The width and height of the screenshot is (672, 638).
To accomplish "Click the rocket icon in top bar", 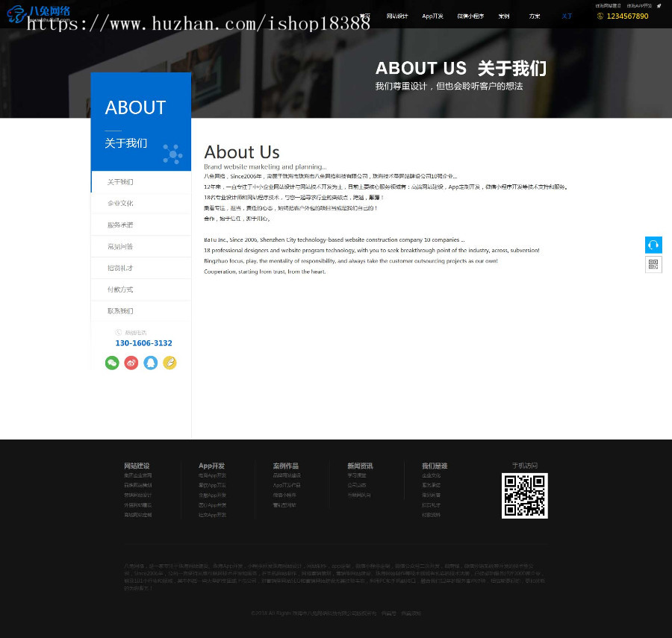I will point(659,6).
